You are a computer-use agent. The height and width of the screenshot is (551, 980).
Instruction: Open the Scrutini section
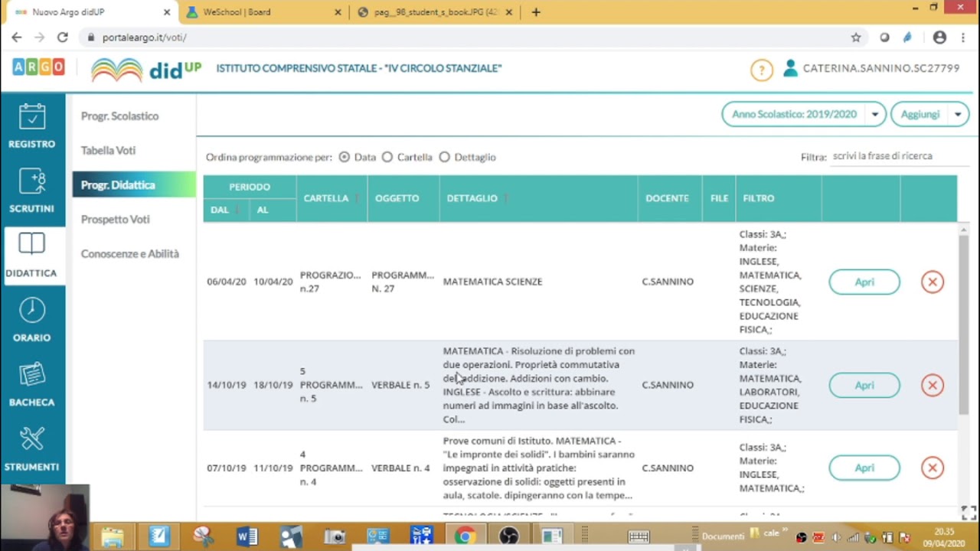coord(32,191)
